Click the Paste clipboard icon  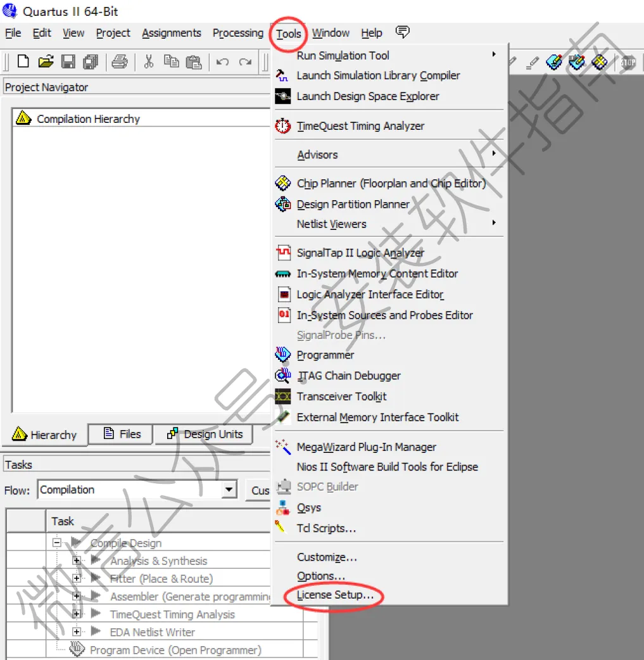[x=194, y=62]
